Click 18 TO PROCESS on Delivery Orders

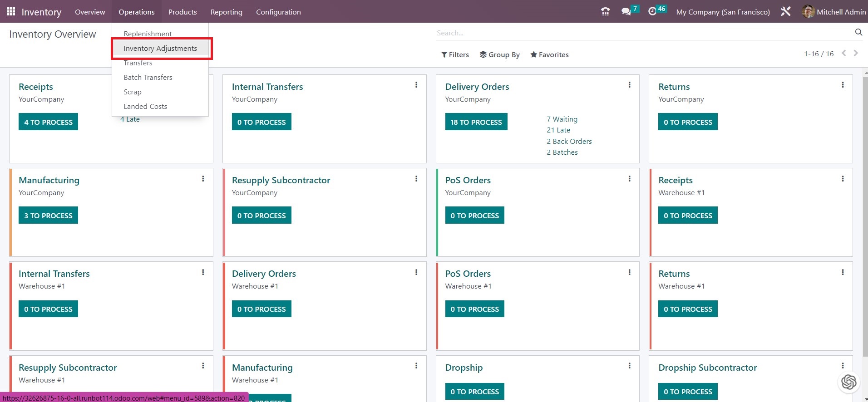[x=476, y=122]
